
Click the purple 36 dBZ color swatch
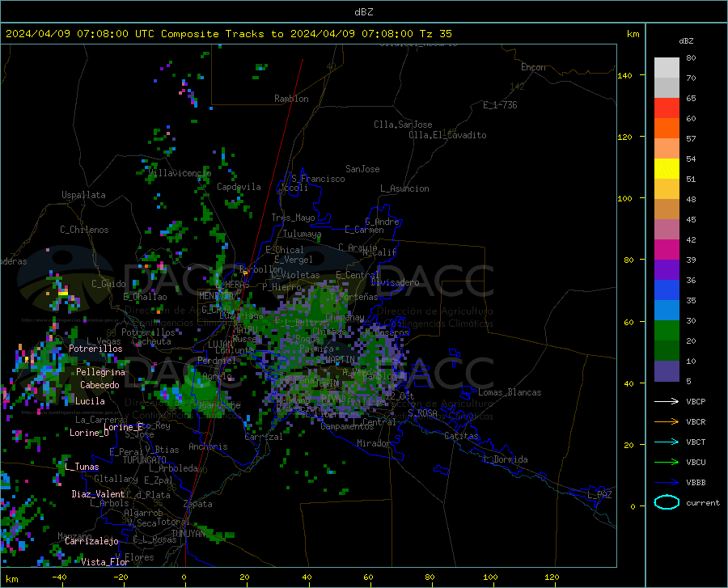667,270
